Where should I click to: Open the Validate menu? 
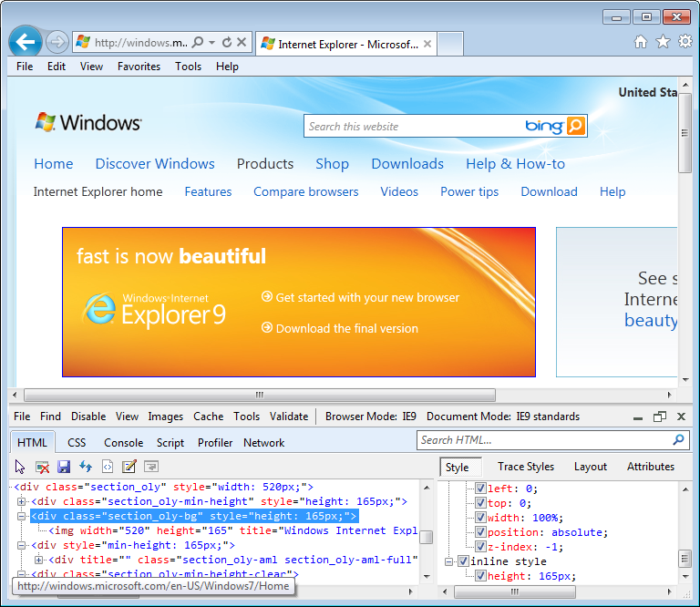pyautogui.click(x=289, y=417)
